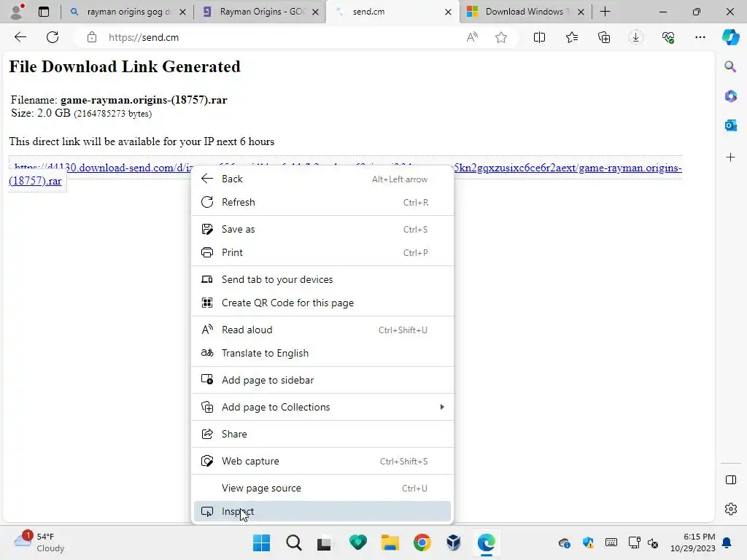Choose Create QR Code for this page
Viewport: 747px width, 560px height.
click(322, 303)
